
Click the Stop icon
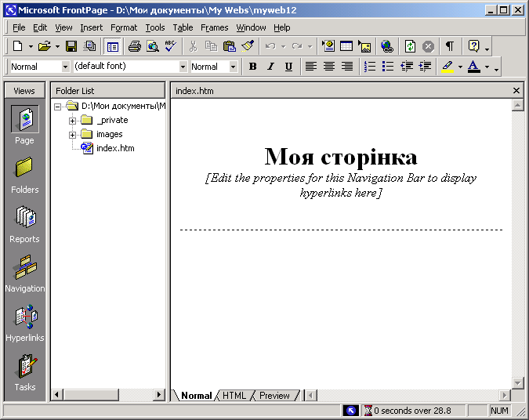click(x=428, y=46)
